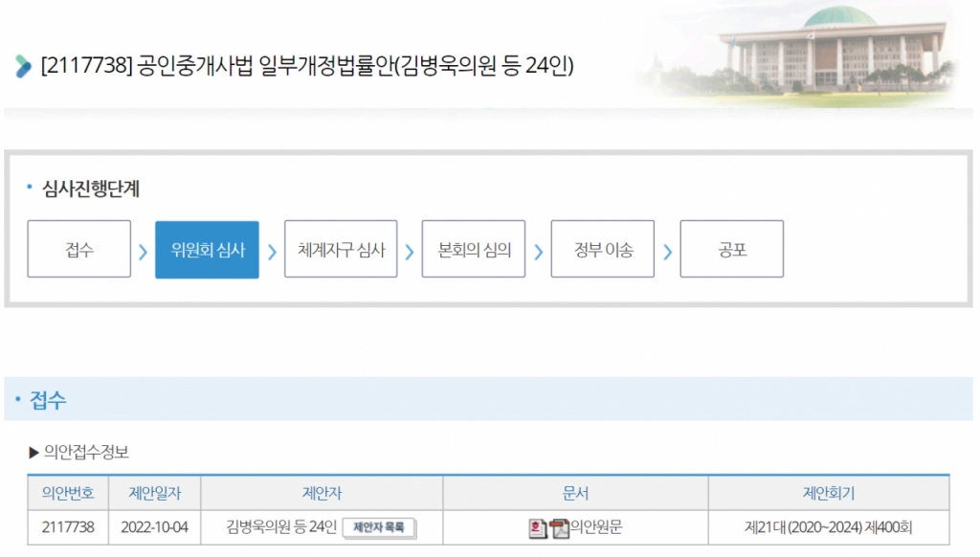Click the 김병욱의원 등 24인 proposer text in table

281,526
